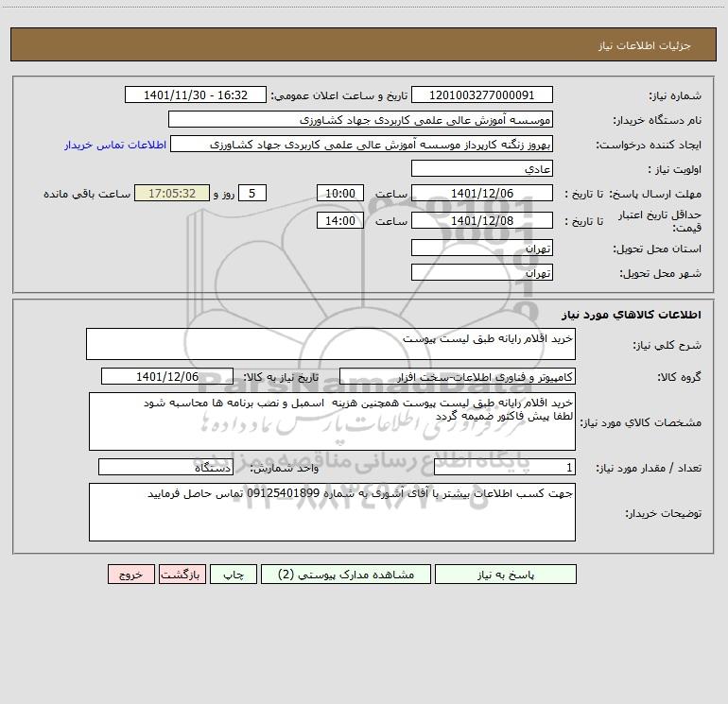
Task: Click the buyer notes text area
Action: pyautogui.click(x=332, y=512)
